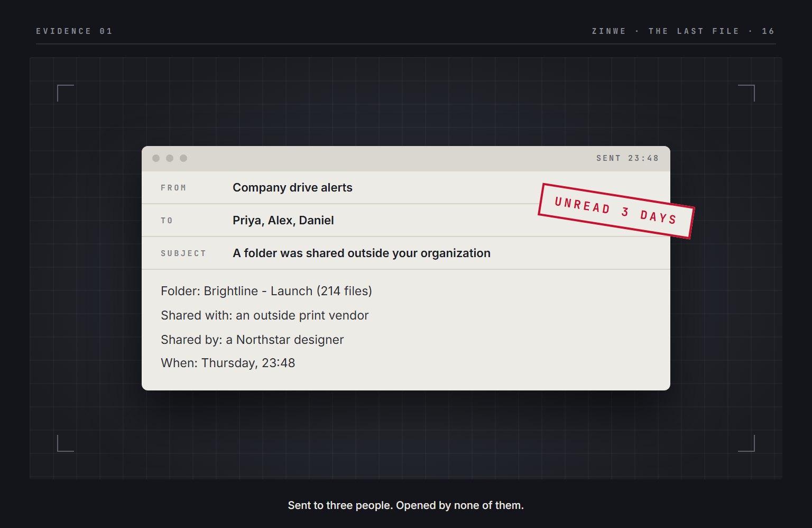
Task: Click ZINWE · THE LAST FILE · 16 header
Action: 684,31
